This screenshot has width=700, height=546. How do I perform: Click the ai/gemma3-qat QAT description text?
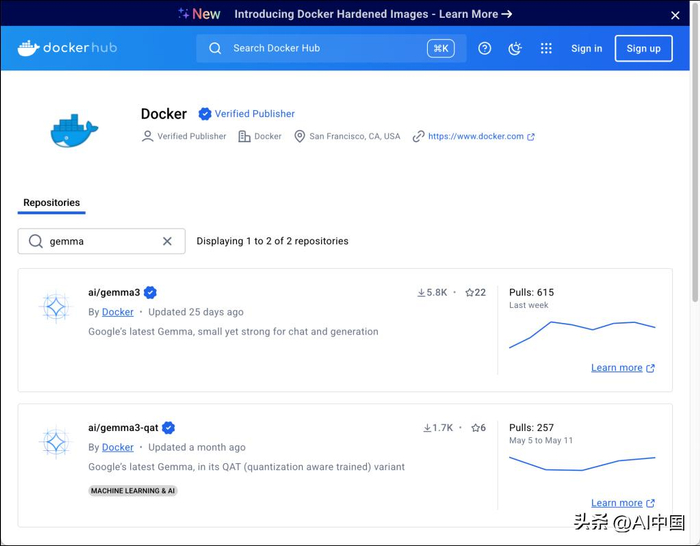[246, 467]
